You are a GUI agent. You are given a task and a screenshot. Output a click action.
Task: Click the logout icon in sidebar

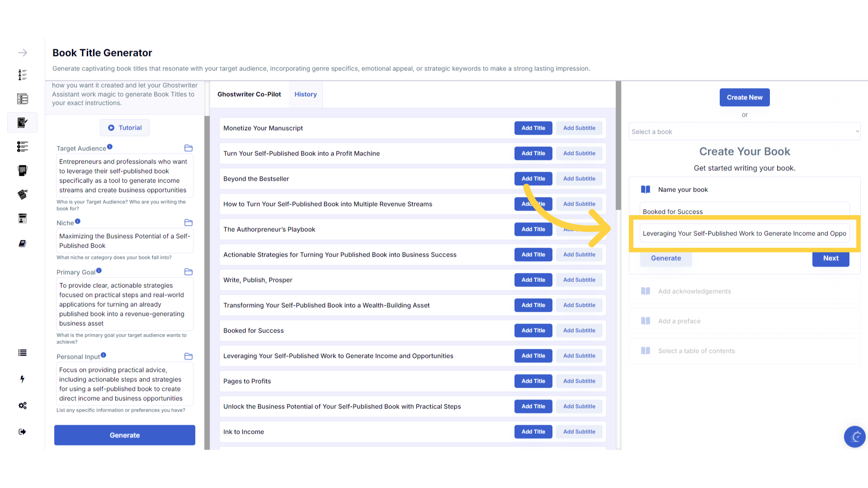(x=22, y=432)
